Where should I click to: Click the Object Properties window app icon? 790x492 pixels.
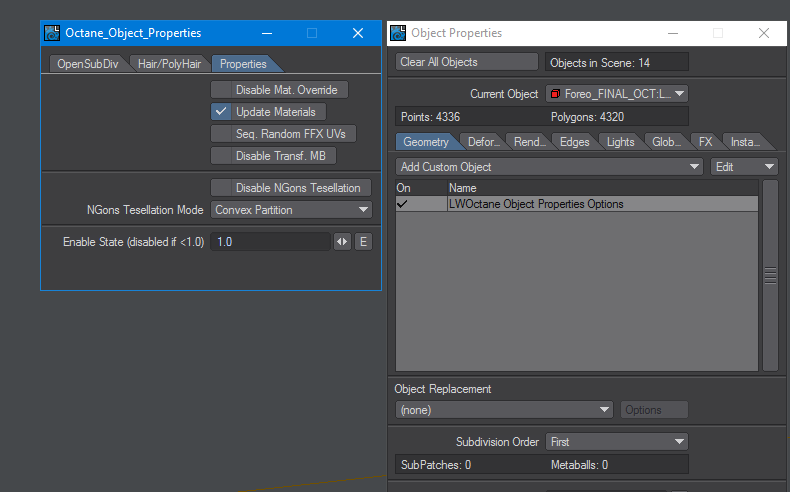click(398, 33)
